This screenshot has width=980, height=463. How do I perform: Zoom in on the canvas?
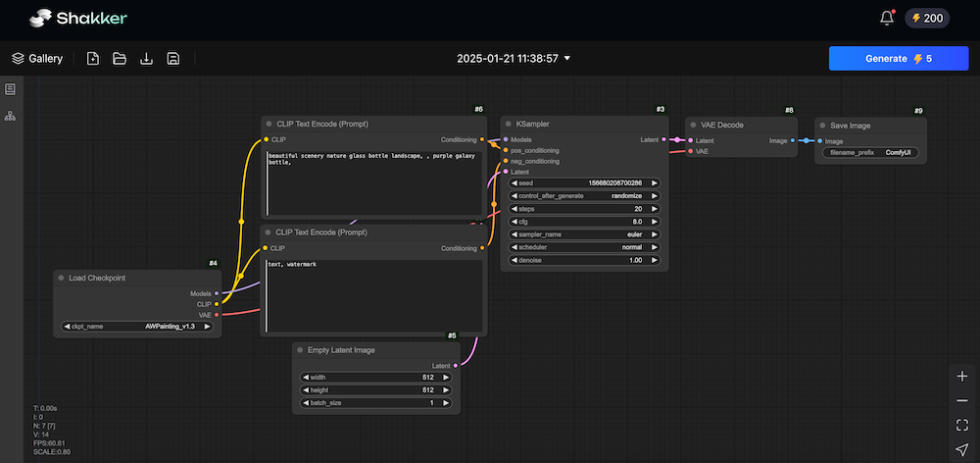[x=962, y=376]
